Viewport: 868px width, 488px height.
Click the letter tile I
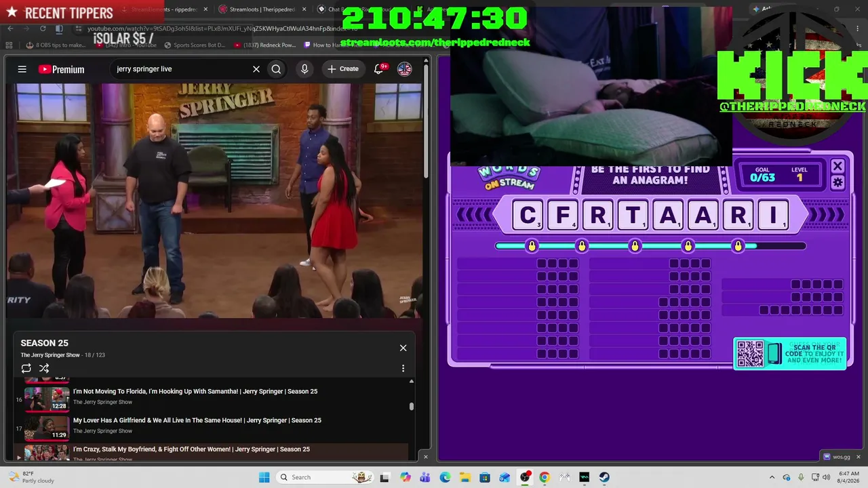(773, 216)
